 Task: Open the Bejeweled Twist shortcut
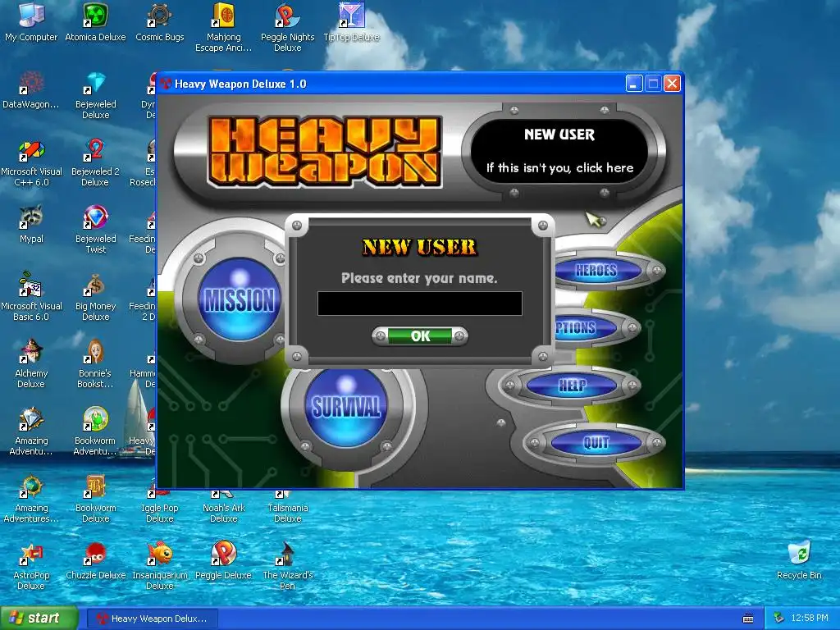(x=95, y=230)
